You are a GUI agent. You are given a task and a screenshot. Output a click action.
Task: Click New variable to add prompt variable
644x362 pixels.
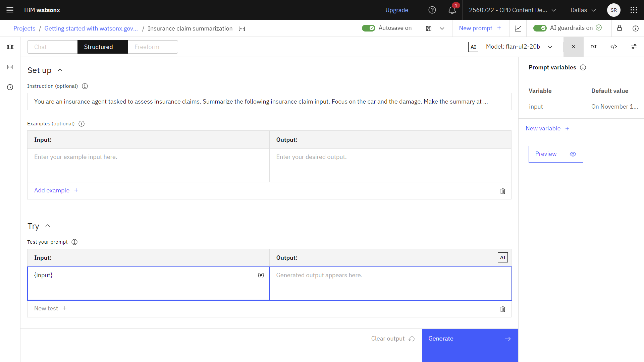547,128
